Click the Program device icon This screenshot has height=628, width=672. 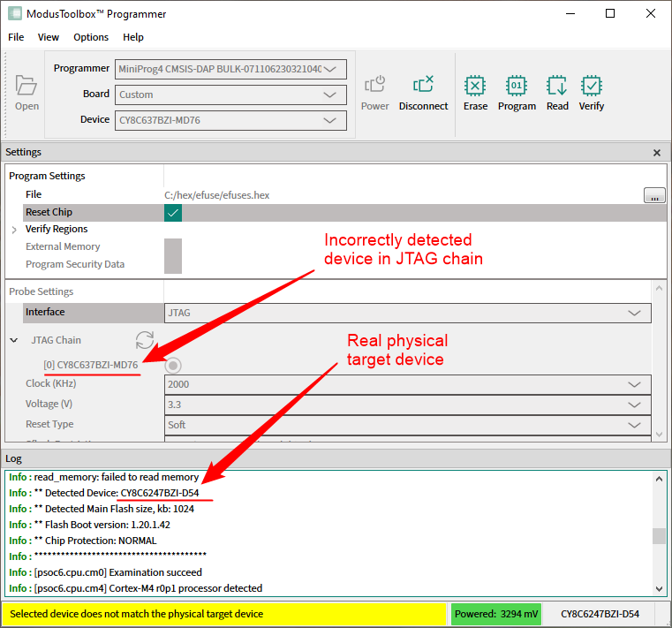point(517,87)
